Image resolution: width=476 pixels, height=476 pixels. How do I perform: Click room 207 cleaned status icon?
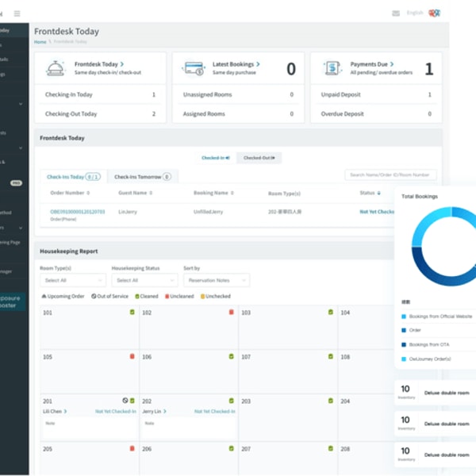331,448
